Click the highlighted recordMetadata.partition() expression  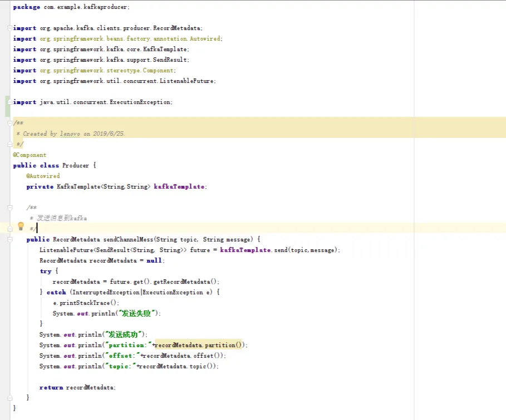click(x=199, y=345)
